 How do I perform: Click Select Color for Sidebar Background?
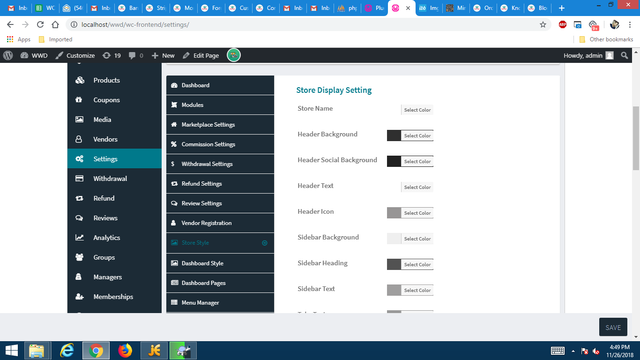point(417,238)
